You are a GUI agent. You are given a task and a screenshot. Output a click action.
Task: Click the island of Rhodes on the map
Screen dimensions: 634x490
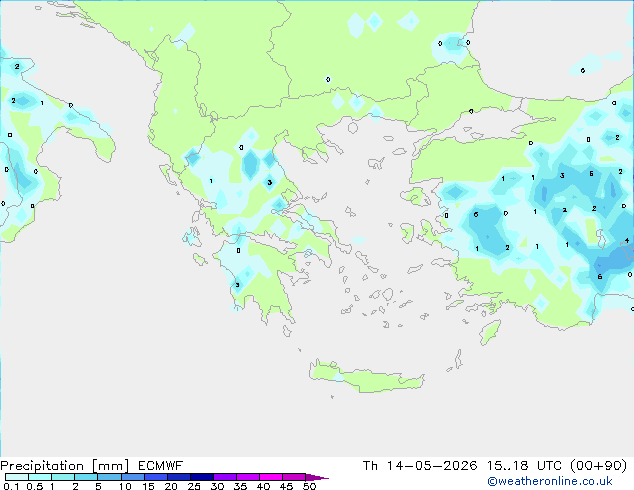pos(490,332)
